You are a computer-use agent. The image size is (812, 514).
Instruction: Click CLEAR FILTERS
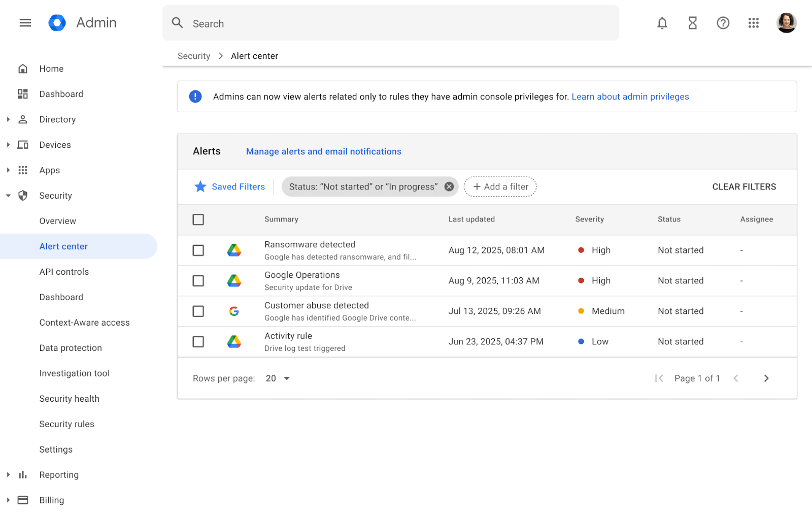click(x=744, y=186)
